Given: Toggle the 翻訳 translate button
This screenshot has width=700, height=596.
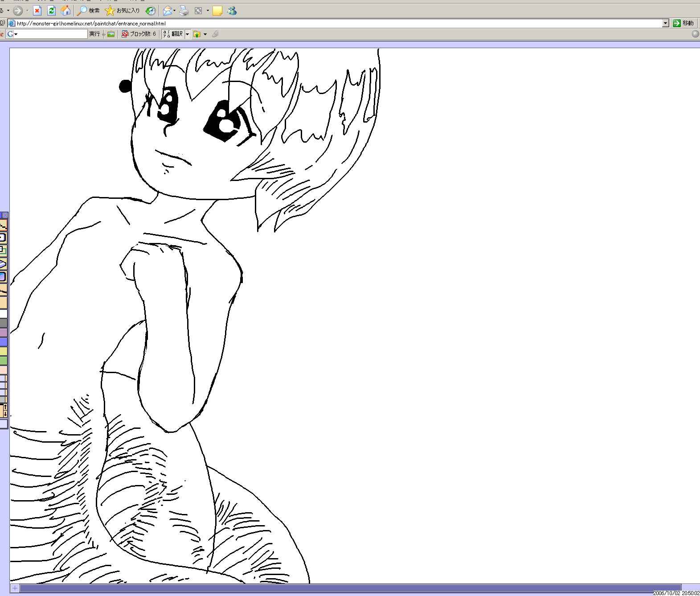Looking at the screenshot, I should 173,34.
